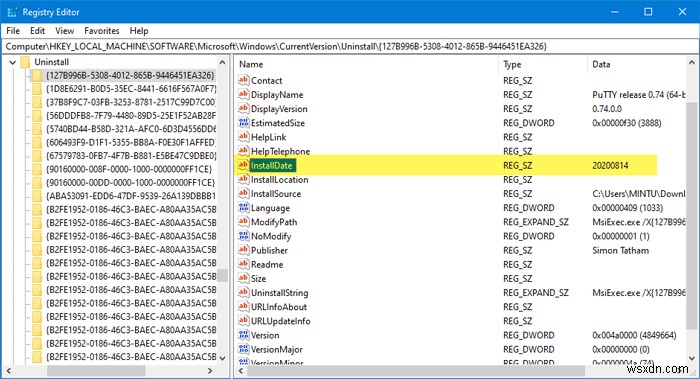Click the DisplayVersion string value icon

[243, 108]
